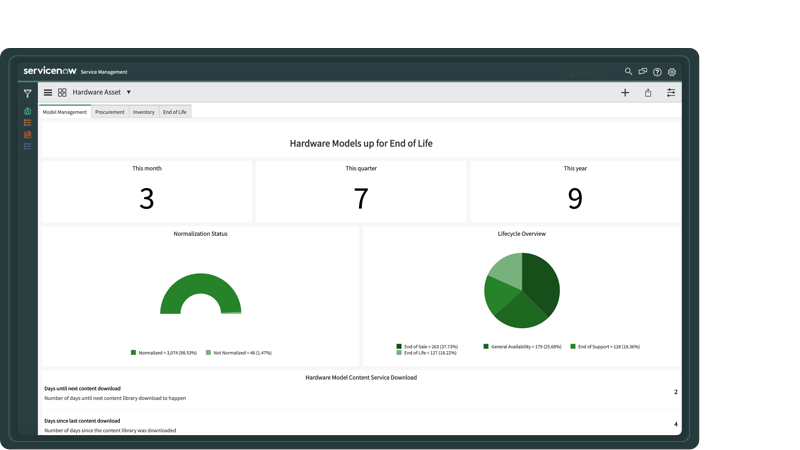Toggle the hamburger menu icon
Image resolution: width=800 pixels, height=450 pixels.
tap(48, 92)
